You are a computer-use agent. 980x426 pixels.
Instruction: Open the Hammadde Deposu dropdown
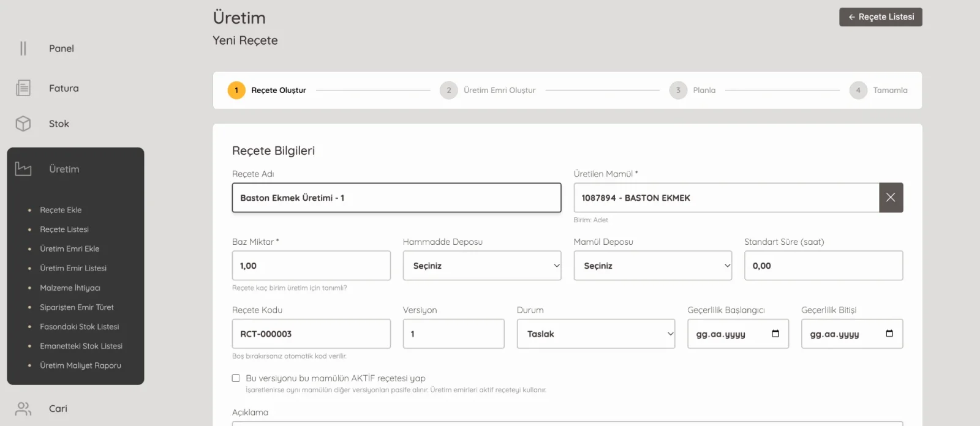click(482, 266)
